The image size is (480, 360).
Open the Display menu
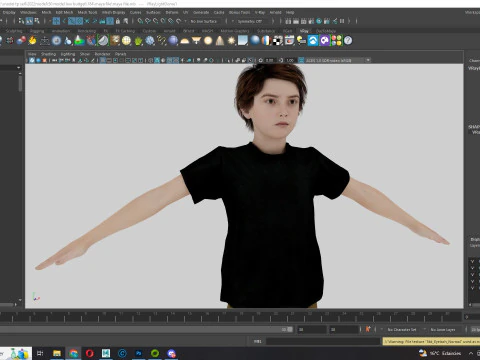[x=9, y=12]
